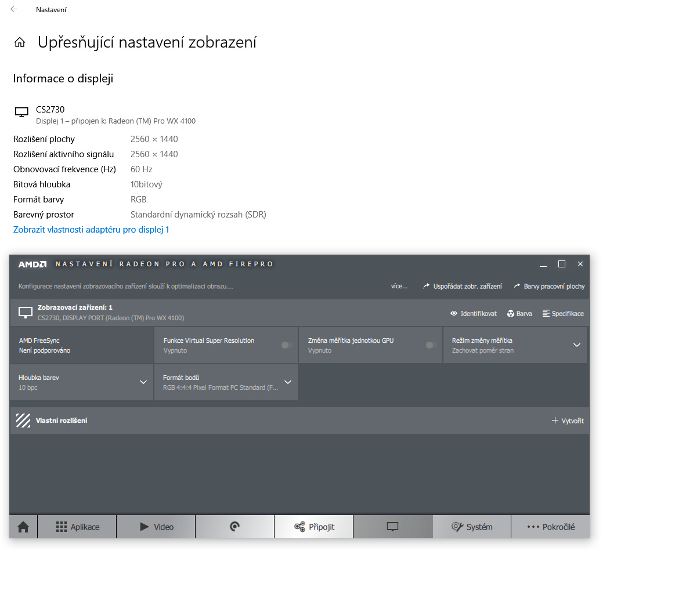
Task: Switch to the Aplikace tab
Action: pyautogui.click(x=77, y=527)
